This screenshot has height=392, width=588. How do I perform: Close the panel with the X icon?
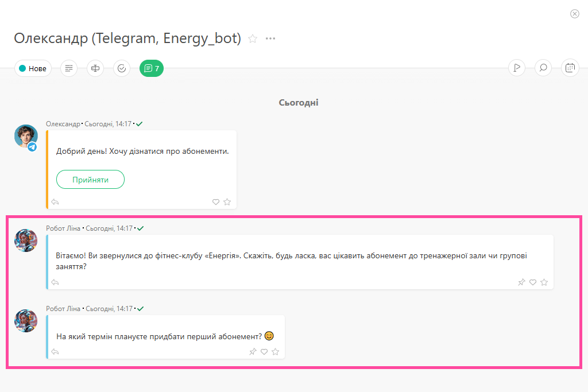(575, 14)
